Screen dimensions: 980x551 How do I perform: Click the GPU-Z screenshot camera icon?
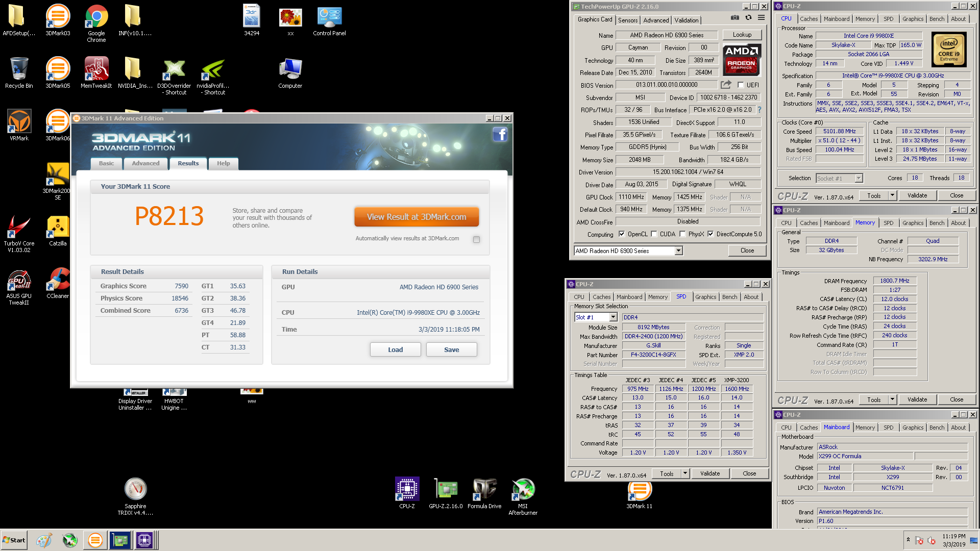click(x=734, y=18)
